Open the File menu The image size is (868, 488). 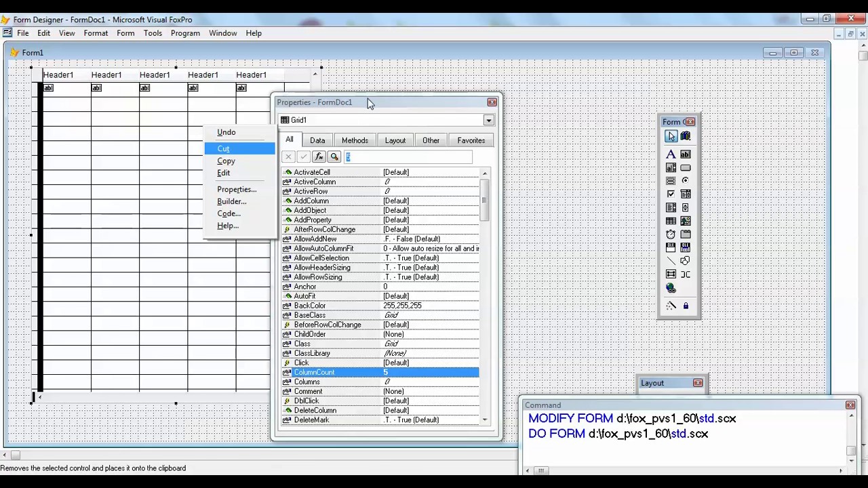[23, 33]
